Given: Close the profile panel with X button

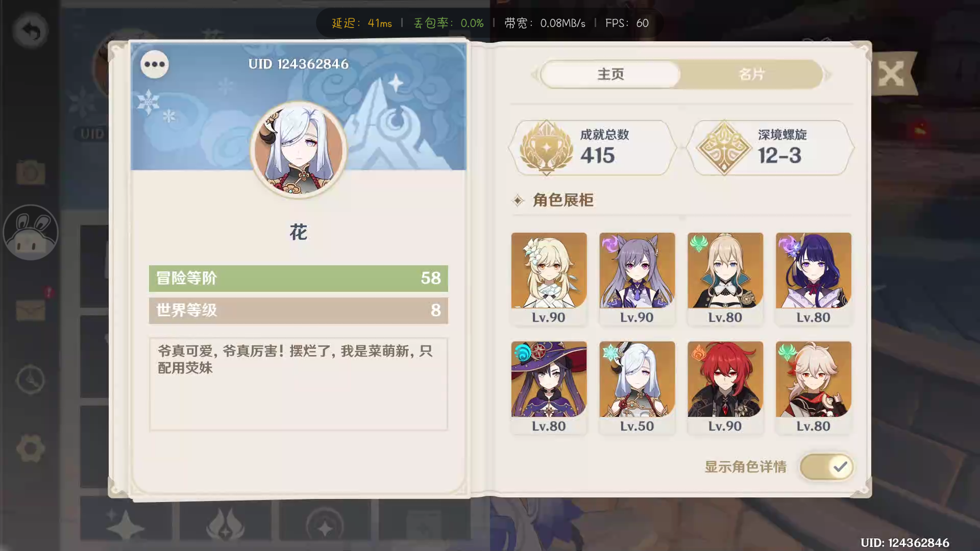Looking at the screenshot, I should (x=891, y=74).
